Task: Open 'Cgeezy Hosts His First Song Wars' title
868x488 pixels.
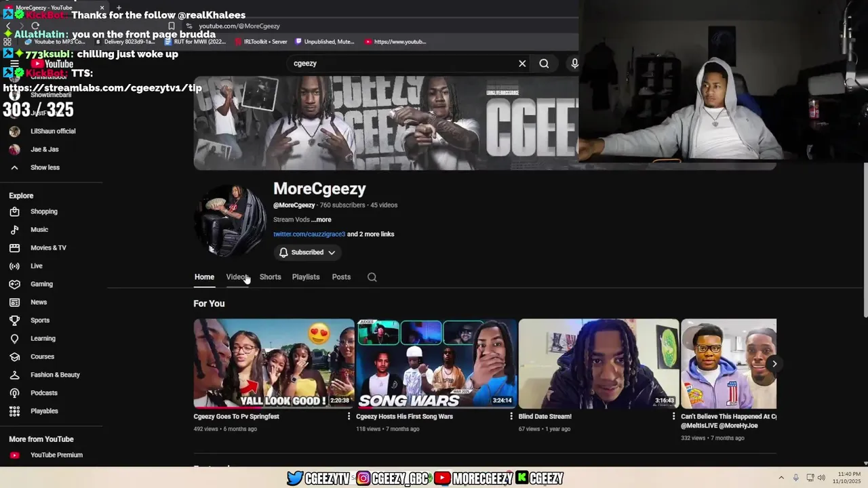Action: (405, 417)
